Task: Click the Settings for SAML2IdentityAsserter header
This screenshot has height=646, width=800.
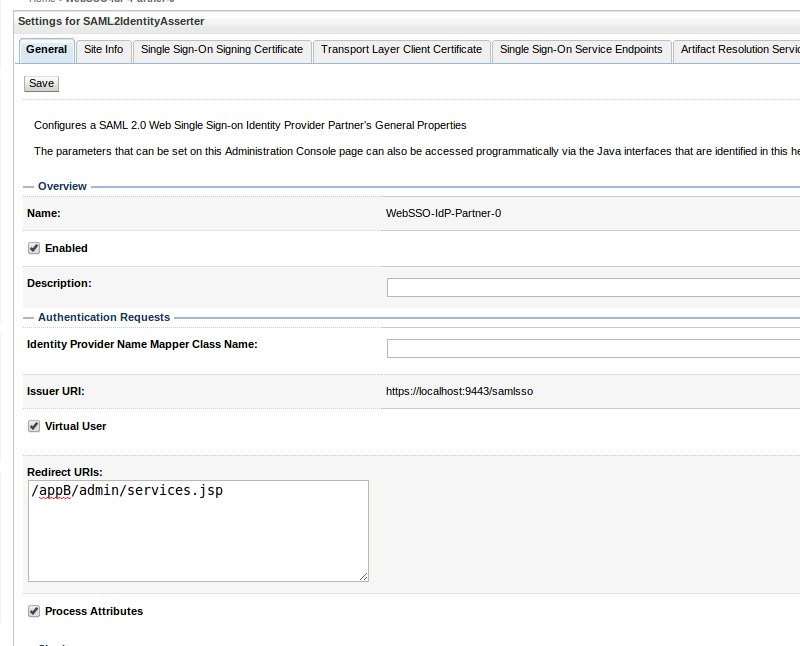Action: (111, 21)
